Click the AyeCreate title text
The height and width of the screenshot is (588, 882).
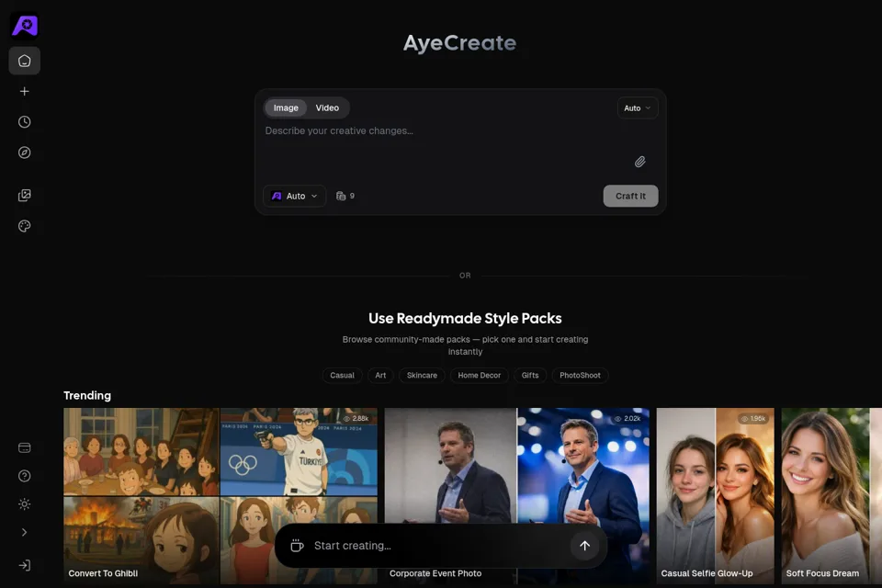(459, 43)
